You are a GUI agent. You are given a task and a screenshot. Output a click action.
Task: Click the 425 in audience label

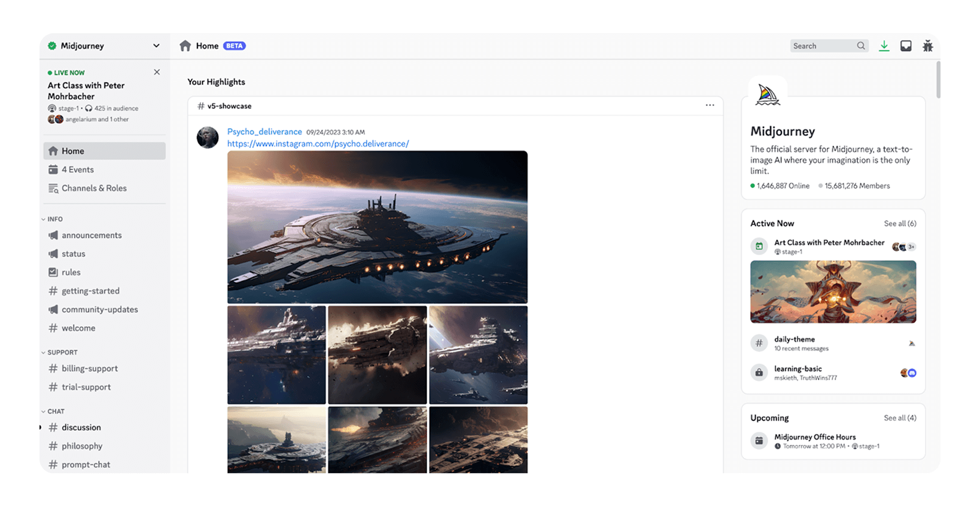pyautogui.click(x=112, y=108)
